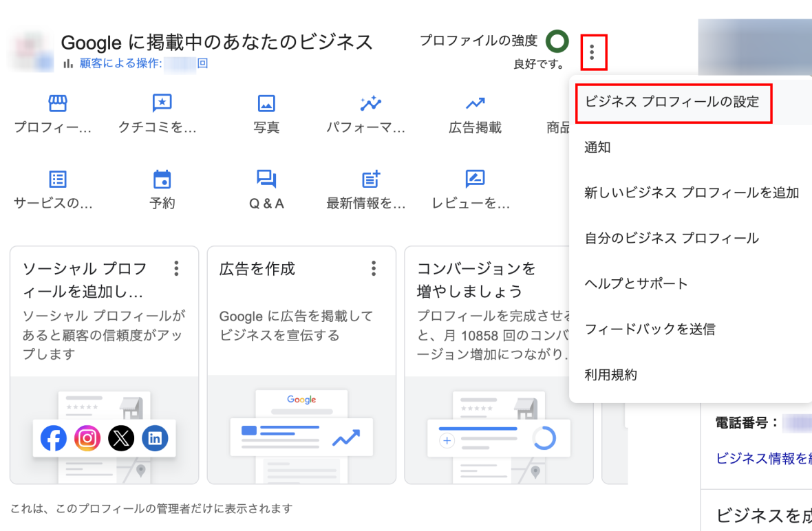Open the Q & A chat icon
The width and height of the screenshot is (812, 531).
click(x=266, y=180)
